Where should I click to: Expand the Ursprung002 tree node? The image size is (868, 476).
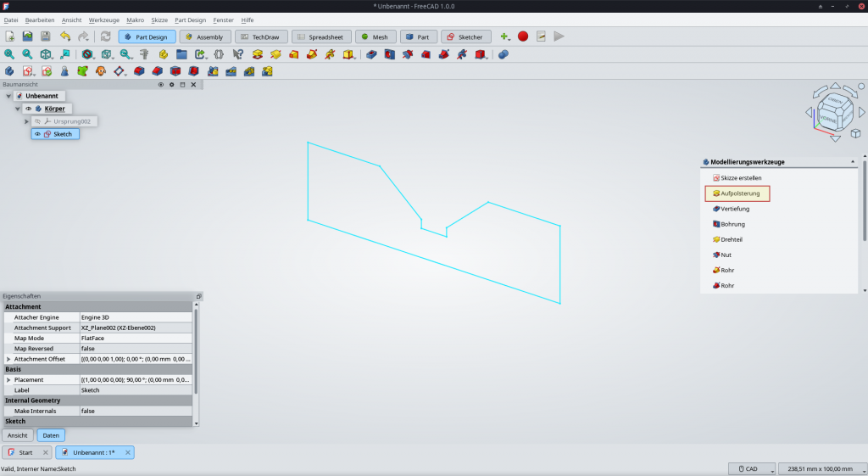pyautogui.click(x=27, y=121)
